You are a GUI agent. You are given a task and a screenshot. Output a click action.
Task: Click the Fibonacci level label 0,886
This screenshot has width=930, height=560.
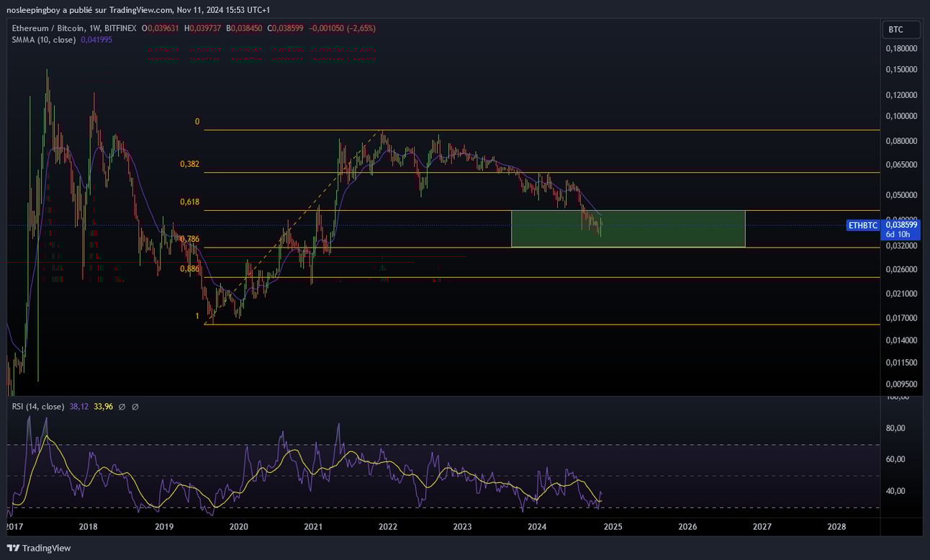click(x=189, y=268)
